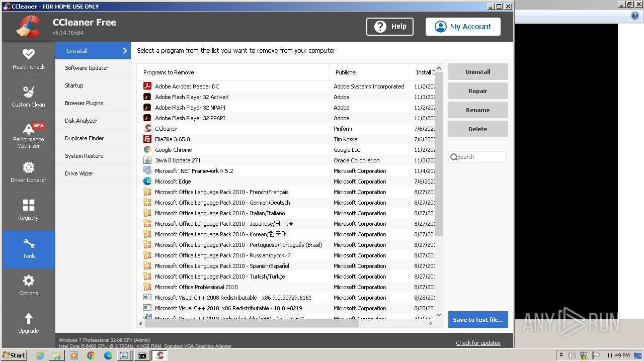Screen dimensions: 644x362
Task: Click the horizontal scrollbar right arrow
Action: tap(431, 323)
